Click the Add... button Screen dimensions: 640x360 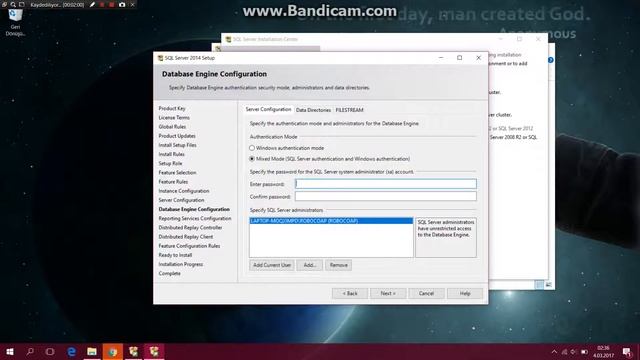coord(310,265)
